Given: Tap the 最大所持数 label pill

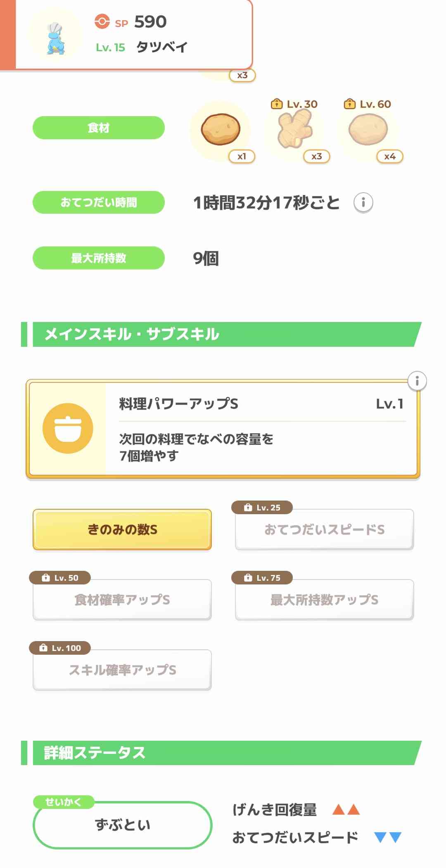Looking at the screenshot, I should pyautogui.click(x=99, y=258).
